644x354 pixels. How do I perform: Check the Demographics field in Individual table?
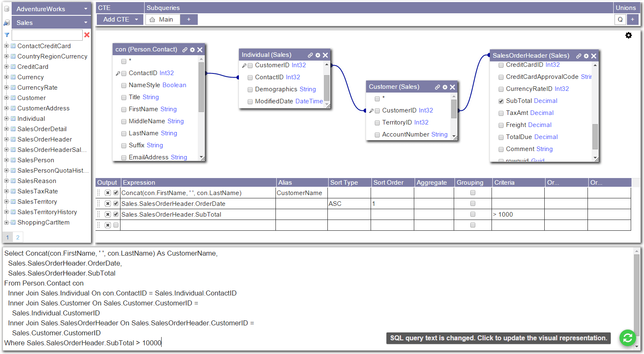coord(250,90)
